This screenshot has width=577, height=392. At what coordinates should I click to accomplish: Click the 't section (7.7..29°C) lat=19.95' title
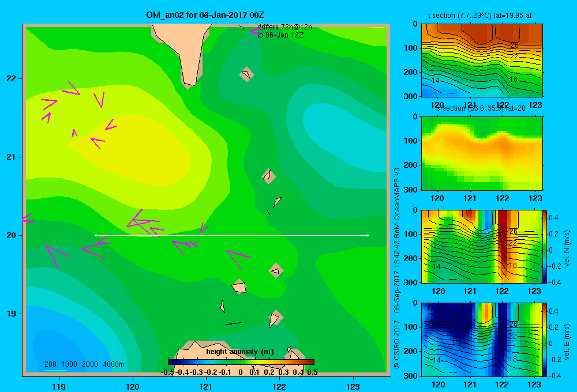(x=479, y=16)
